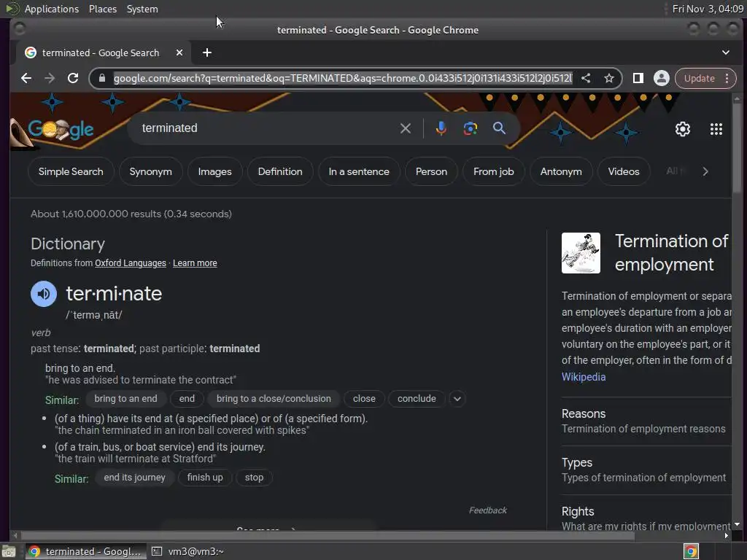Share this page using share icon
The image size is (747, 560).
coord(586,78)
